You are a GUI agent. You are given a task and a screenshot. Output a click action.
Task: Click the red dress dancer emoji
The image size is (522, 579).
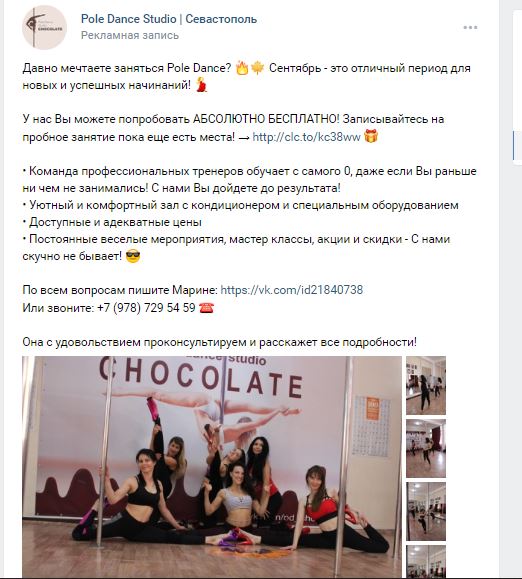202,85
